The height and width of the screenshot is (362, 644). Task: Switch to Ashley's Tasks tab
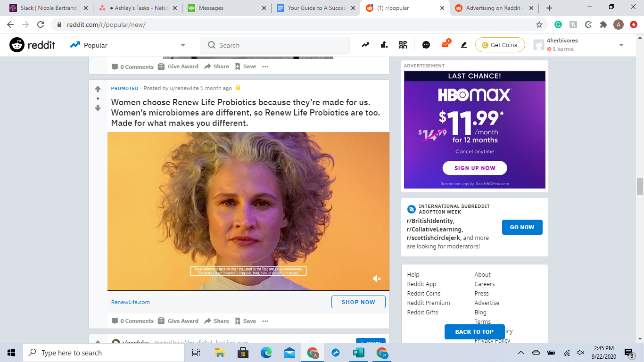(138, 8)
